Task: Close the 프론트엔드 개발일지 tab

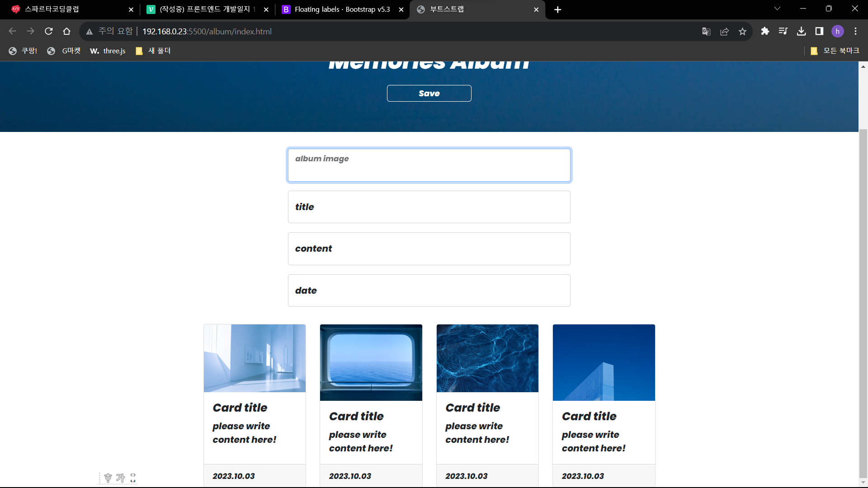Action: pos(266,9)
